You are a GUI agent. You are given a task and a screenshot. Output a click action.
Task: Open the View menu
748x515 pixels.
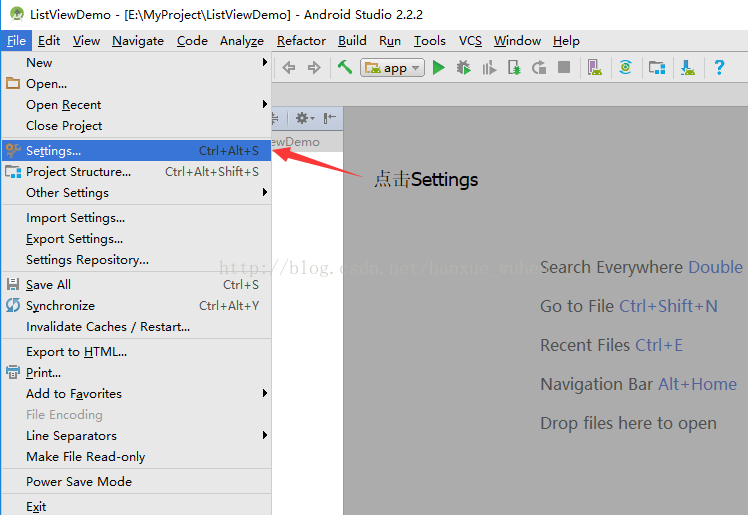point(86,41)
